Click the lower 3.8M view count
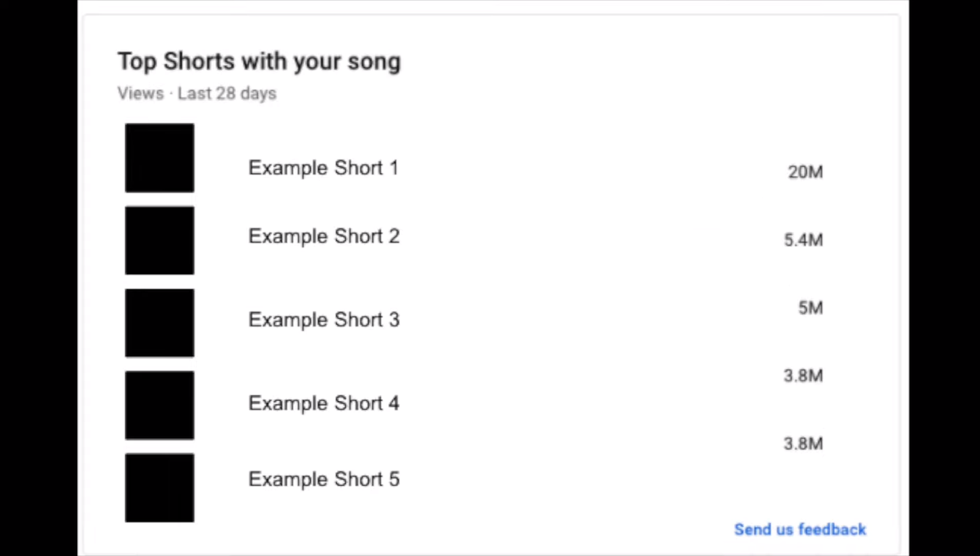 804,444
